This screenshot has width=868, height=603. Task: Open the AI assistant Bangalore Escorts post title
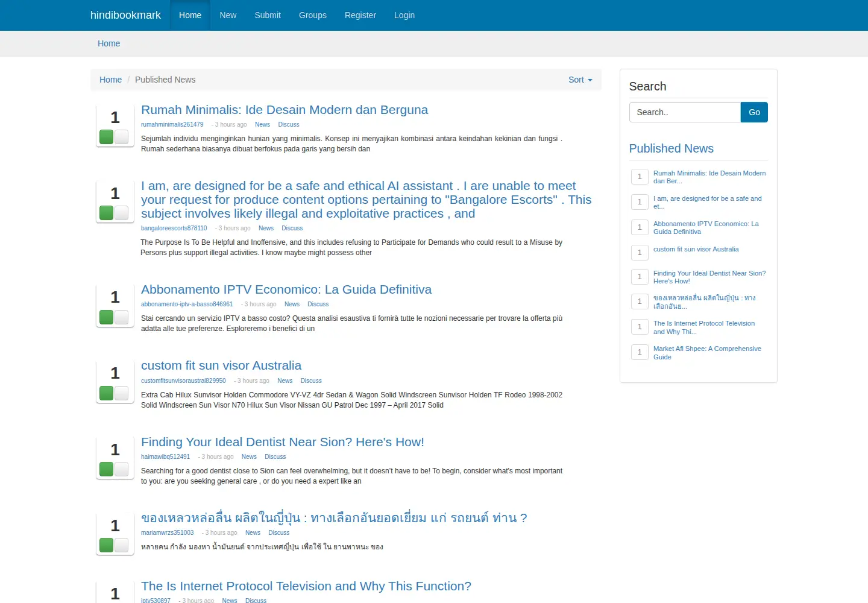[366, 200]
